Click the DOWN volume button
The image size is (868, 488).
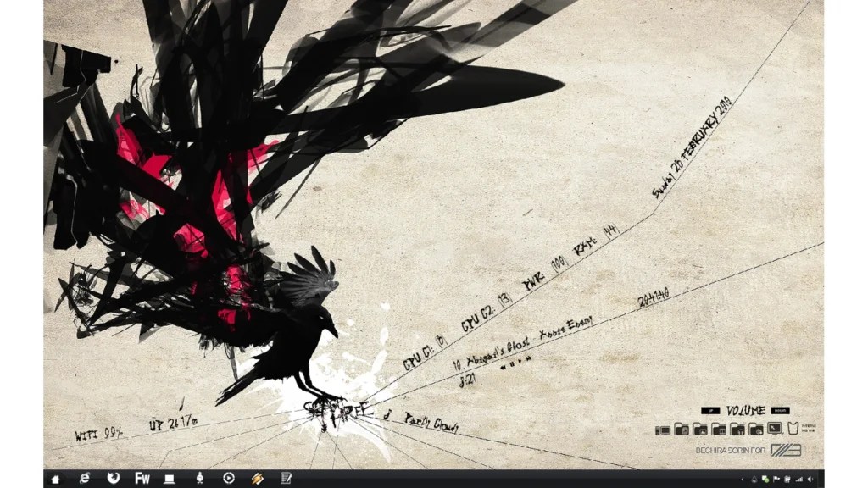(x=781, y=411)
